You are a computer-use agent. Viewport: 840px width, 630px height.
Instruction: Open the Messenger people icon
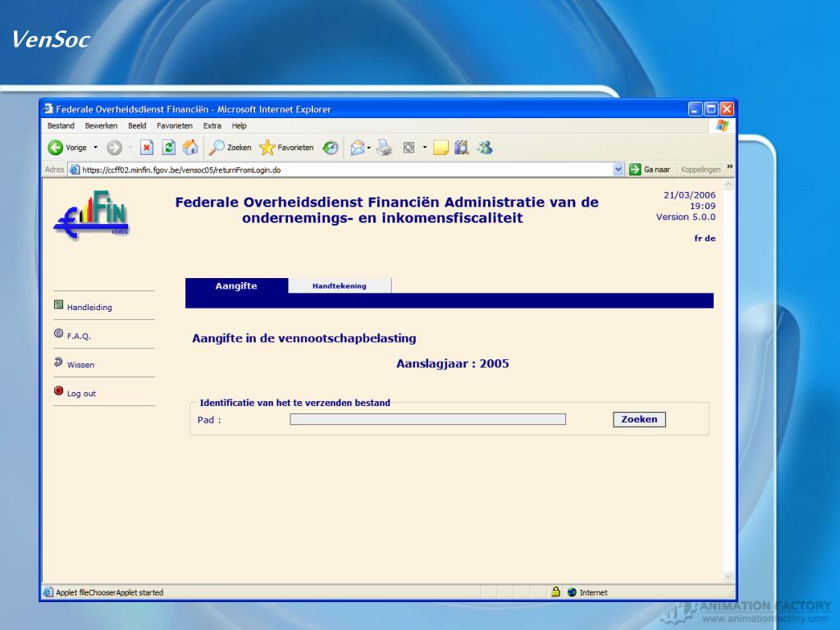[x=486, y=148]
